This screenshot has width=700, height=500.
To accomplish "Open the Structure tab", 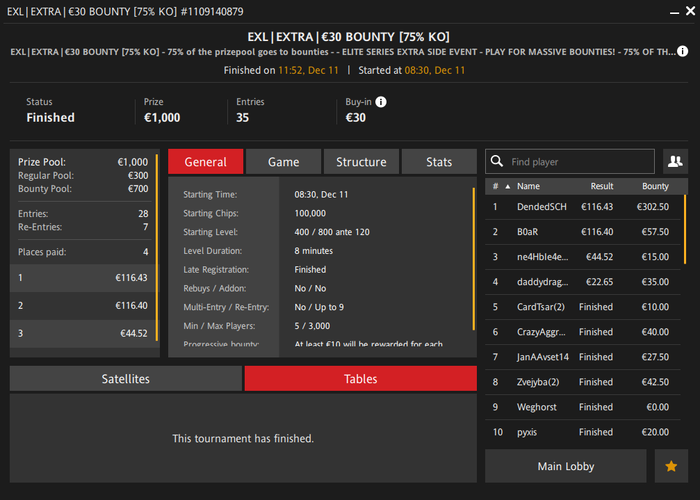I will click(x=361, y=162).
